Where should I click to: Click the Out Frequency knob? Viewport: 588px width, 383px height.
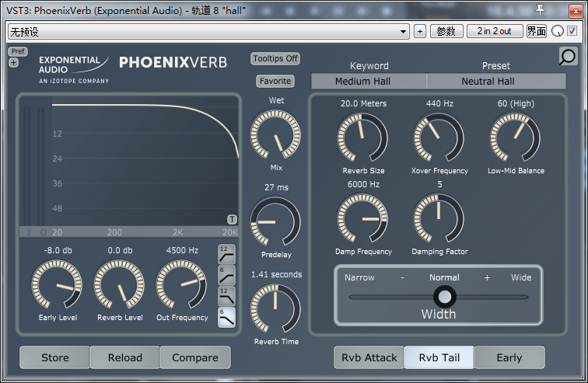pyautogui.click(x=181, y=284)
